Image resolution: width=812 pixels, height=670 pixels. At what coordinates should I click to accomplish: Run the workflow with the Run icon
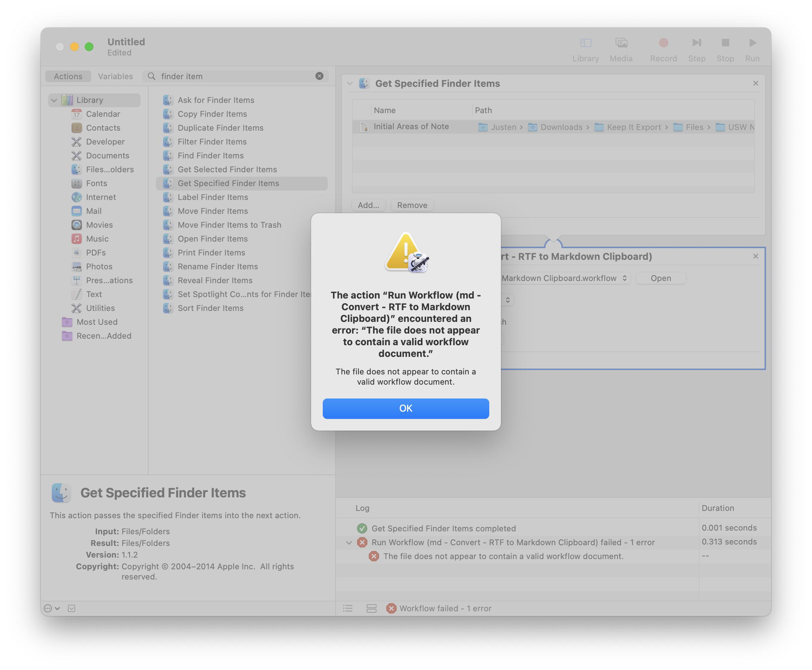[752, 43]
